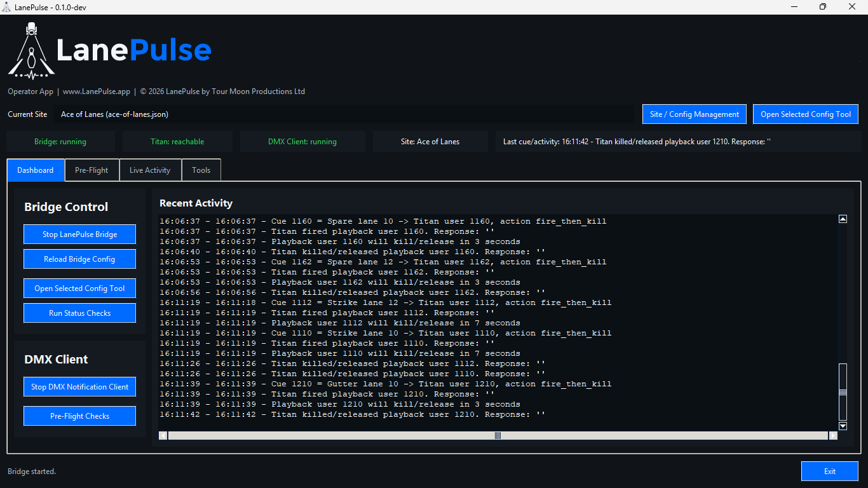
Task: Select the 'Cue 1112 = Strike lane 12' log line
Action: click(386, 303)
